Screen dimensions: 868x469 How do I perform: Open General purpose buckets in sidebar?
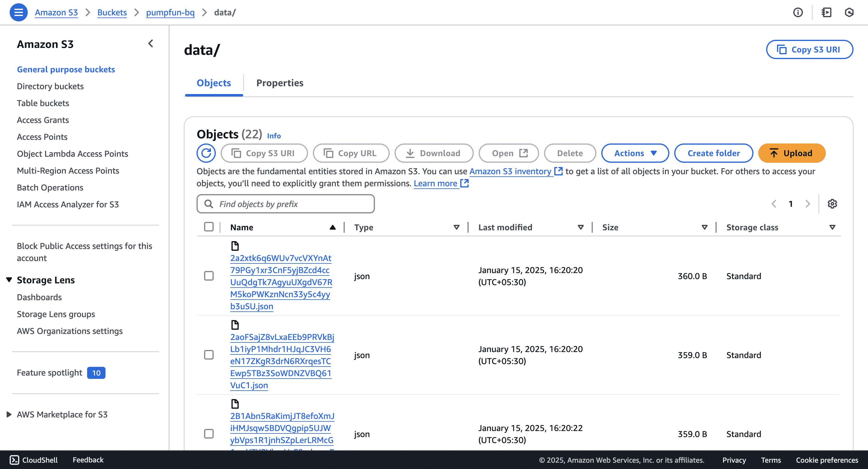(x=66, y=69)
